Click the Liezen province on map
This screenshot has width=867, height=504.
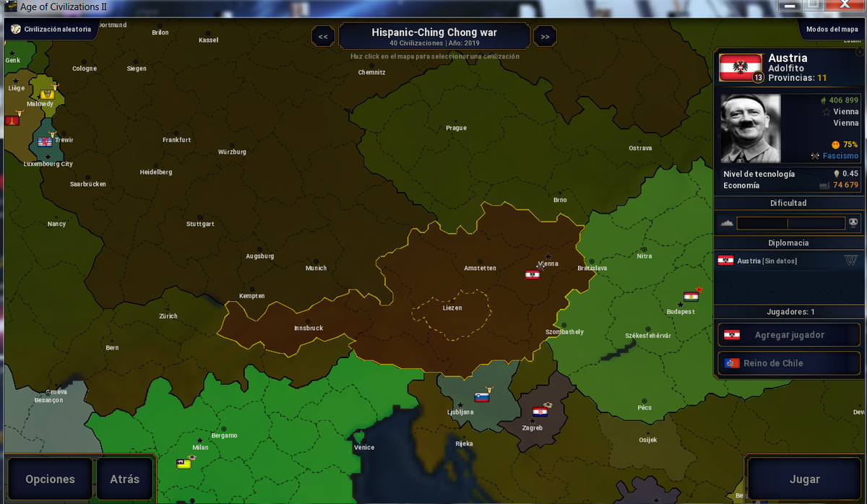coord(452,308)
